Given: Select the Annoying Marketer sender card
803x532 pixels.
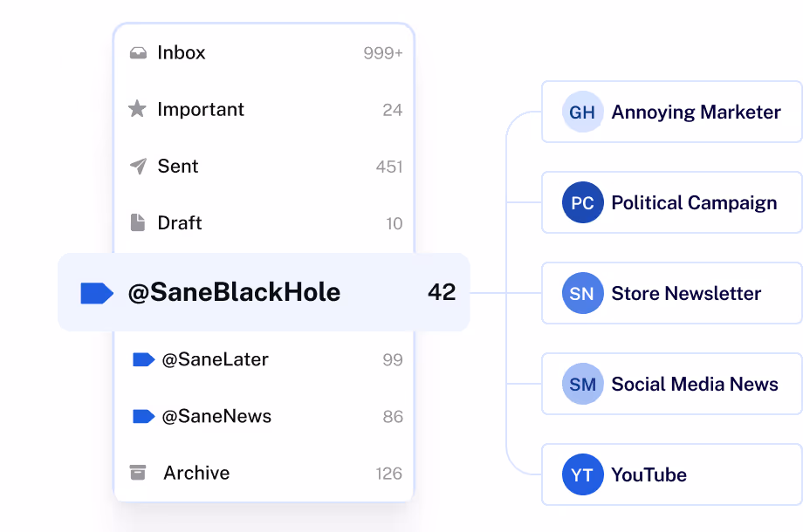Looking at the screenshot, I should coord(672,112).
